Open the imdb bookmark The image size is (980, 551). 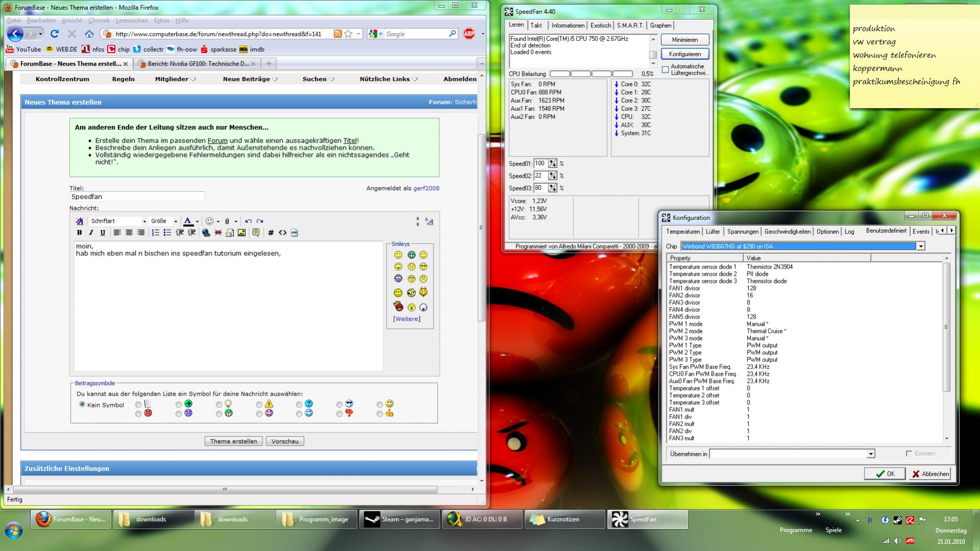252,50
